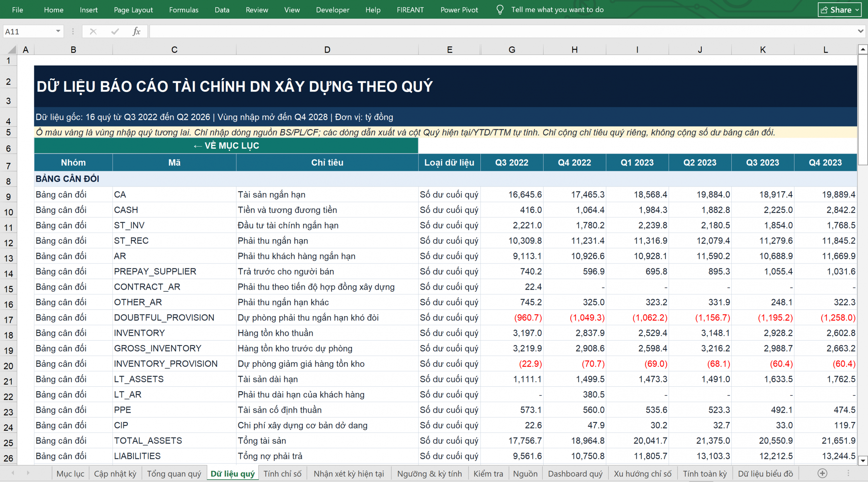Select the Formulas ribbon tab
Screen dimensions: 868x482
click(184, 10)
